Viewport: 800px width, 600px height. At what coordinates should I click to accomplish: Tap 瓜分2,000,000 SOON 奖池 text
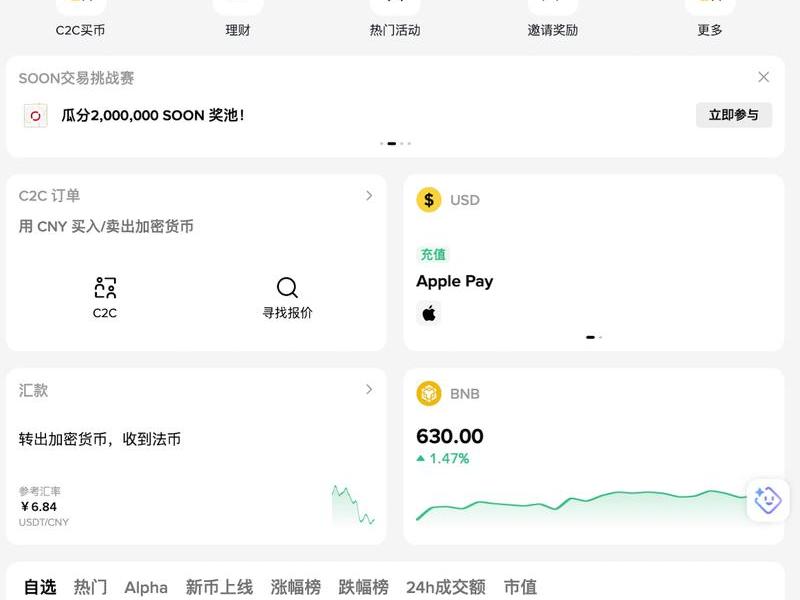(x=152, y=115)
